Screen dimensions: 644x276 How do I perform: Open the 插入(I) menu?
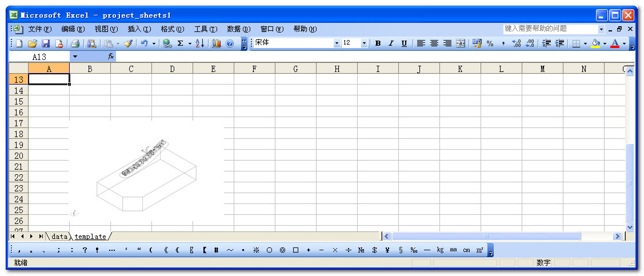click(x=139, y=29)
